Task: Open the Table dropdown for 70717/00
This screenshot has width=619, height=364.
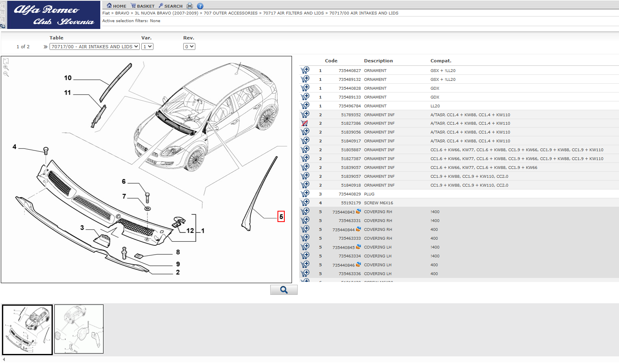Action: (95, 47)
